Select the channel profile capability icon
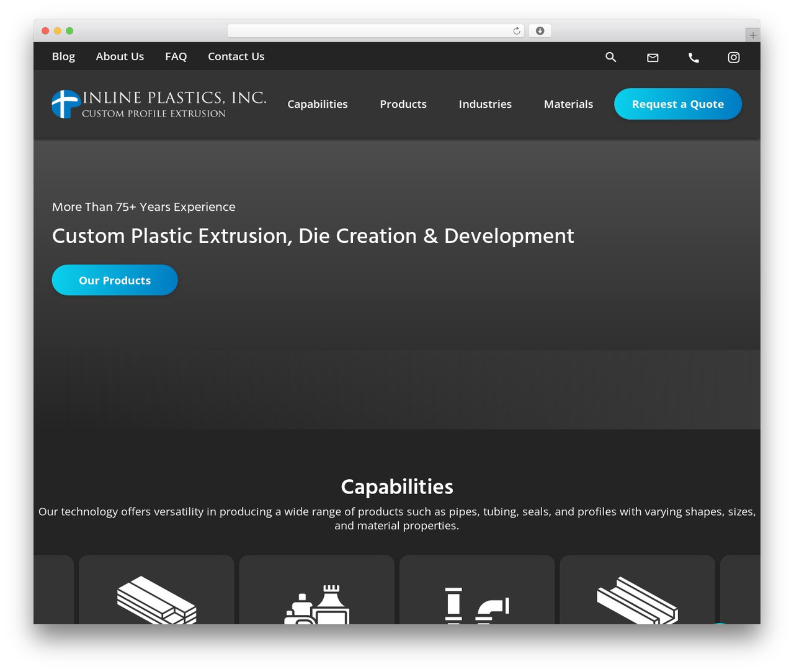Viewport: 794px width, 672px height. (637, 600)
